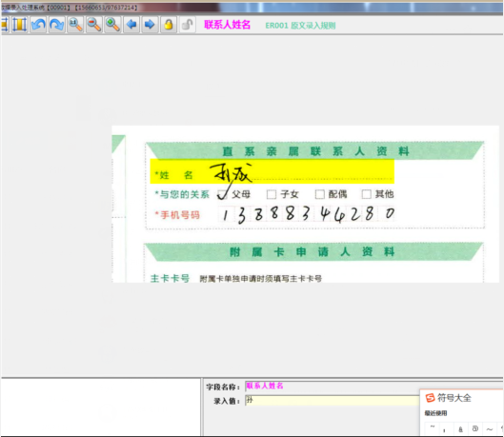The image size is (504, 437).
Task: Click the 主卡卡号 label in the scan
Action: (170, 278)
